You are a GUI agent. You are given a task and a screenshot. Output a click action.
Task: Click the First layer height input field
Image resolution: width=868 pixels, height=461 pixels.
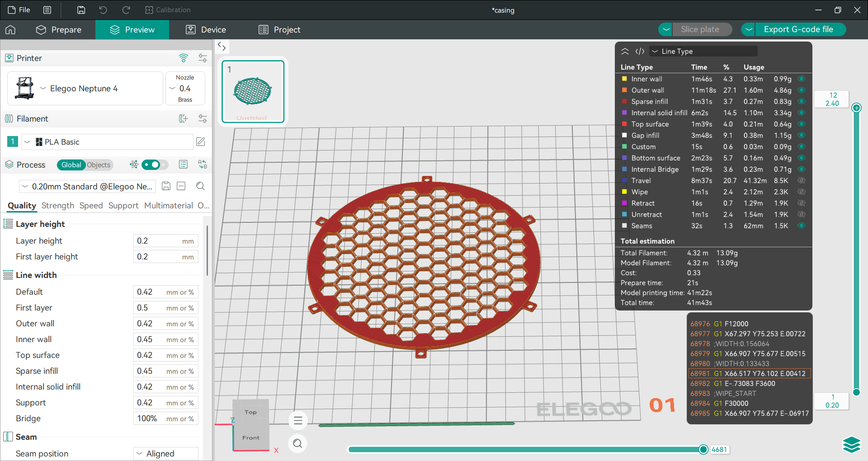(165, 257)
